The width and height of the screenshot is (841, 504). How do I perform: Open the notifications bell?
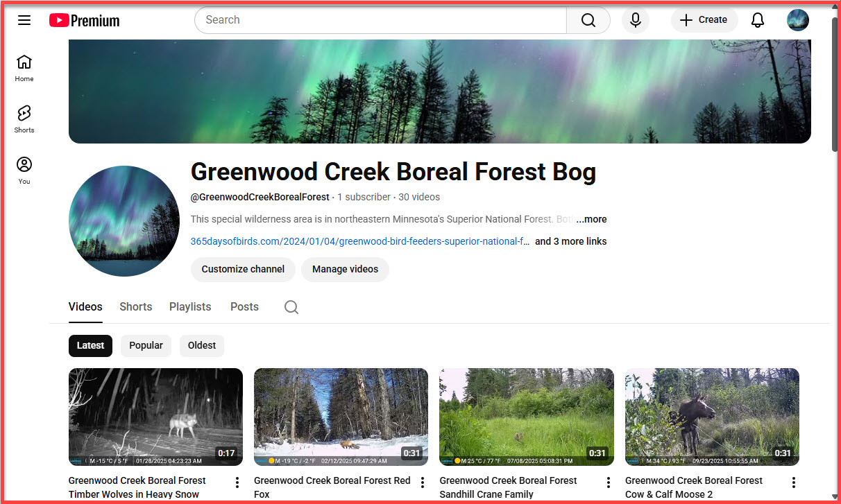(758, 20)
